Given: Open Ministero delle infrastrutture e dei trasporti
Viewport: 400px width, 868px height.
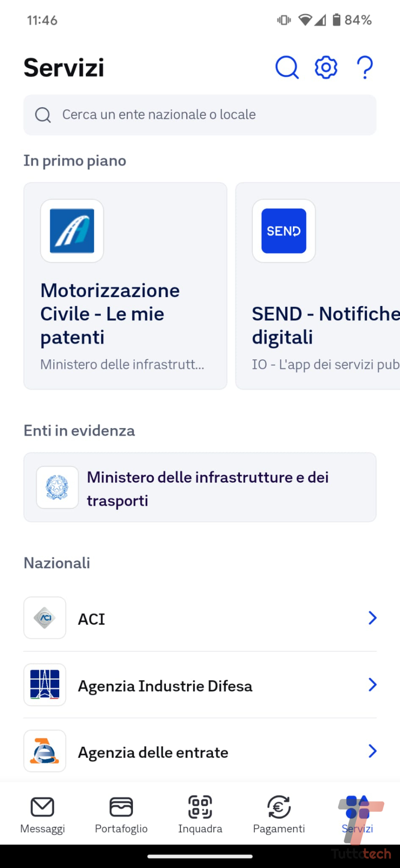Looking at the screenshot, I should pyautogui.click(x=207, y=488).
